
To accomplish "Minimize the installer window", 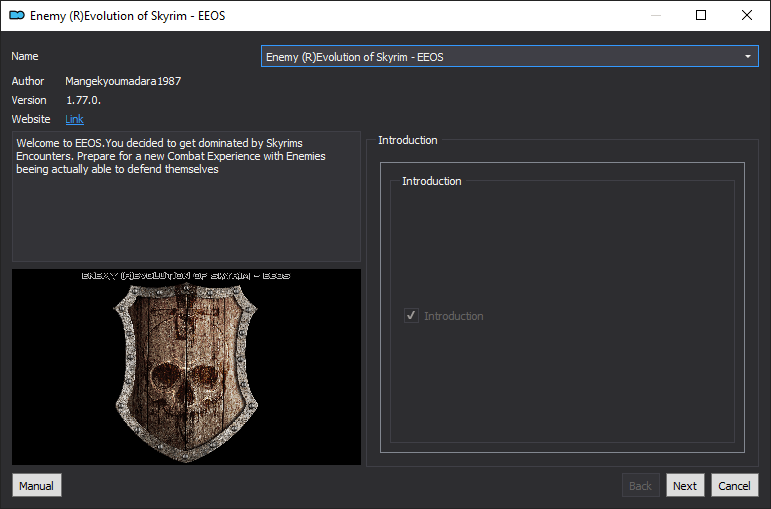I will pyautogui.click(x=655, y=15).
